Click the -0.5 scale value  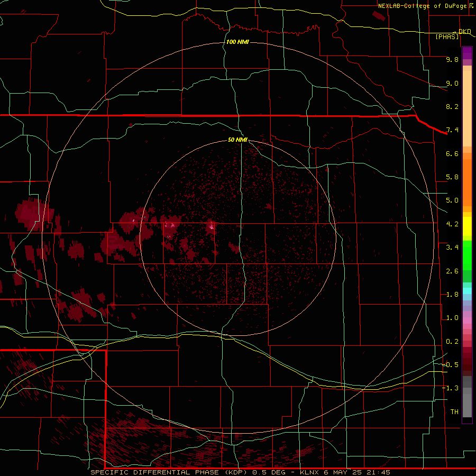[450, 365]
